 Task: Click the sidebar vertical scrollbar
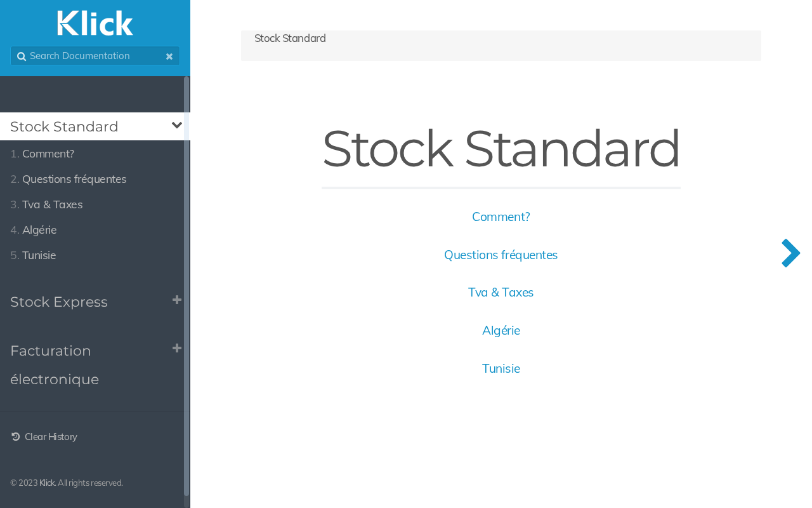tap(187, 286)
